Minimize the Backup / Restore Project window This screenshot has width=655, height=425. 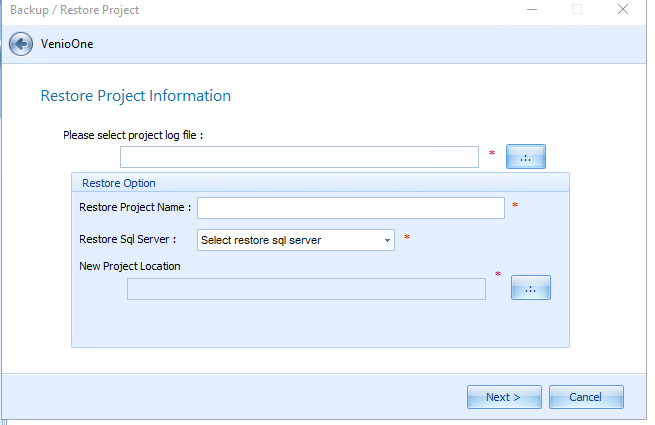[532, 9]
